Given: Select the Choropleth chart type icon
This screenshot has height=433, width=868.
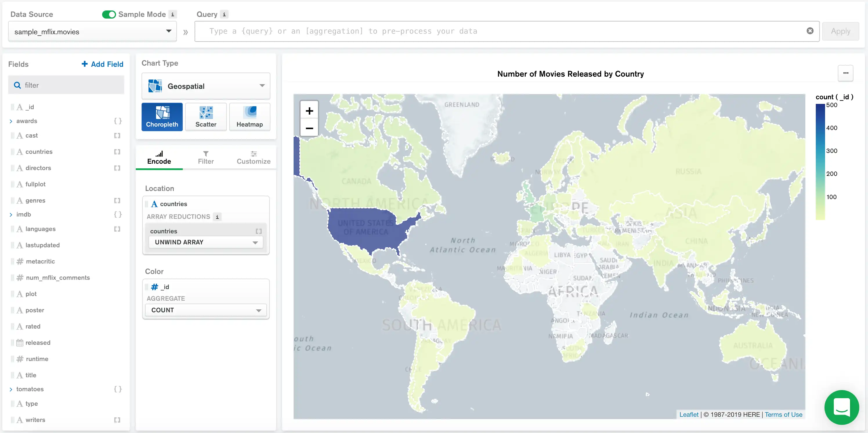Looking at the screenshot, I should [x=162, y=117].
